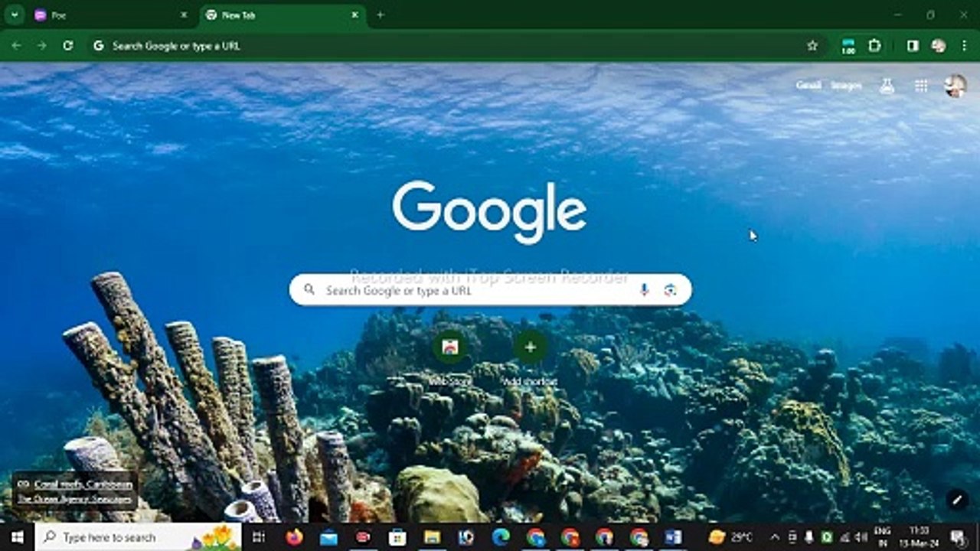Bookmark this tab with the star
980x551 pixels.
tap(812, 46)
